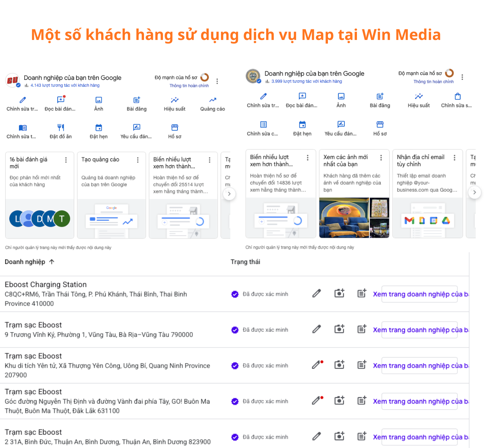Screen dimensions: 484x448
Task: Sort by Doanh nghiệp column arrow
Action: (x=52, y=262)
